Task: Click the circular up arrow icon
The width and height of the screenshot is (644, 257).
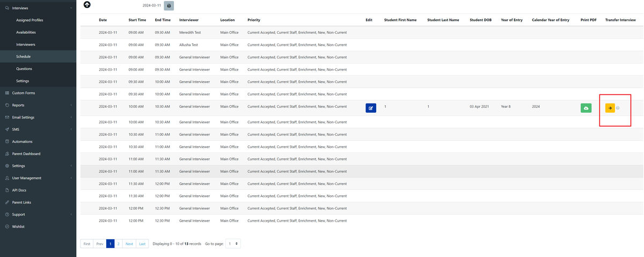Action: click(x=87, y=5)
